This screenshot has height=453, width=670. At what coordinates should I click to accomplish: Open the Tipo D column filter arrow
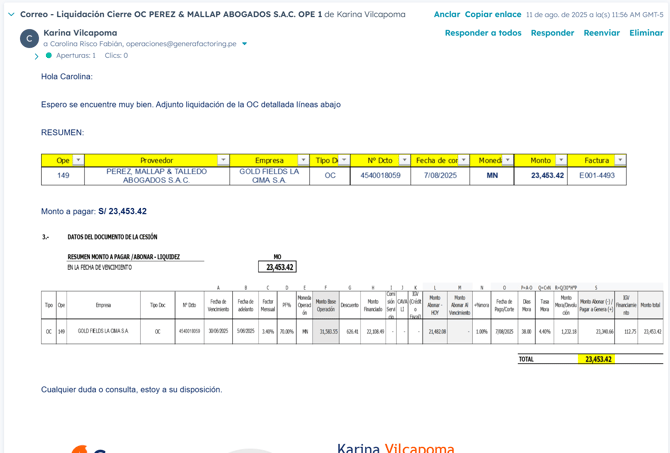(344, 160)
